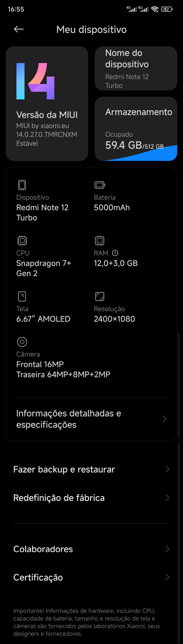Viewport: 183px width, 644px height.
Task: Open the Certificação menu entry
Action: (91, 577)
